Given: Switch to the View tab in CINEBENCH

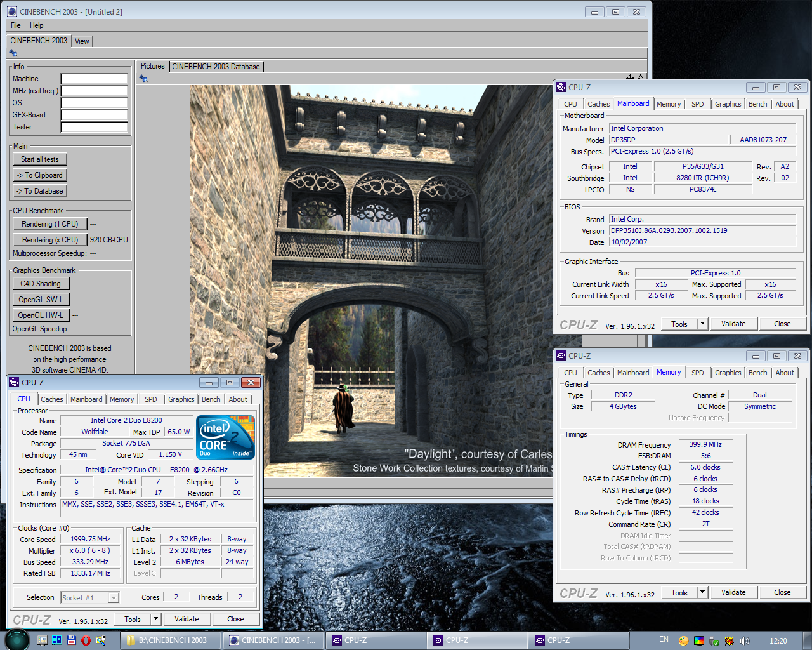Looking at the screenshot, I should (x=82, y=41).
